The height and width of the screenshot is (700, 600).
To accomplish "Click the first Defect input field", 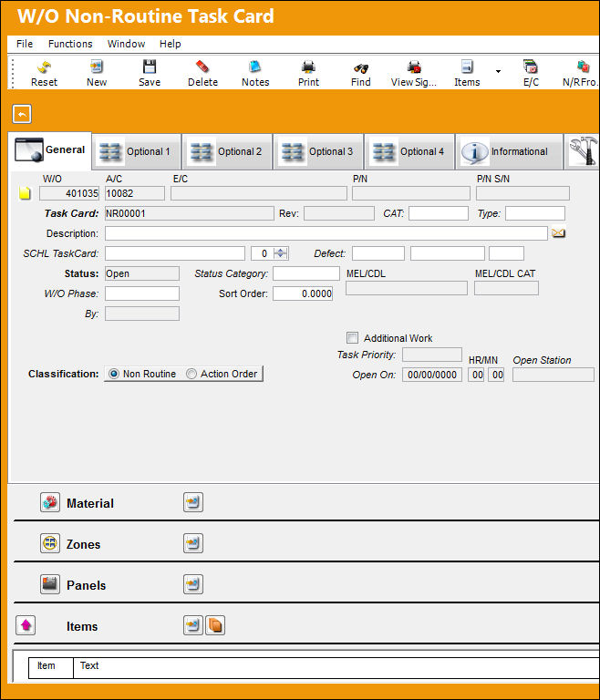I will pos(378,253).
